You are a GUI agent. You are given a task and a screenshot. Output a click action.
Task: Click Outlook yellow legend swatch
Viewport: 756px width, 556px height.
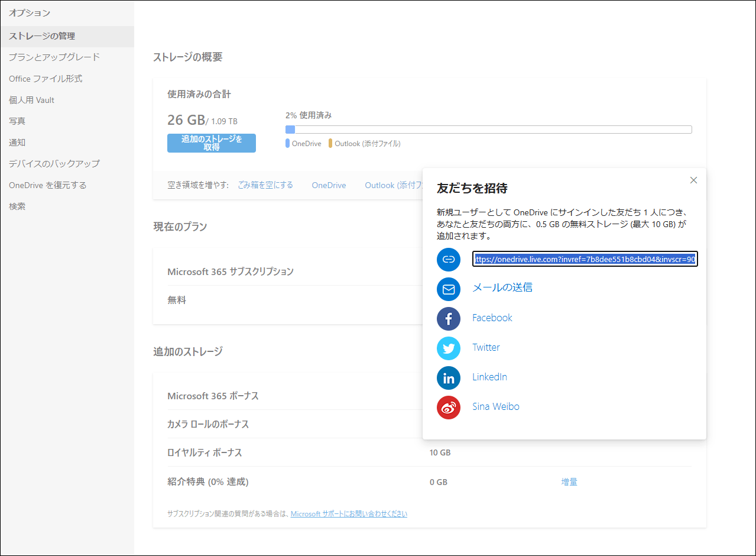(x=331, y=143)
